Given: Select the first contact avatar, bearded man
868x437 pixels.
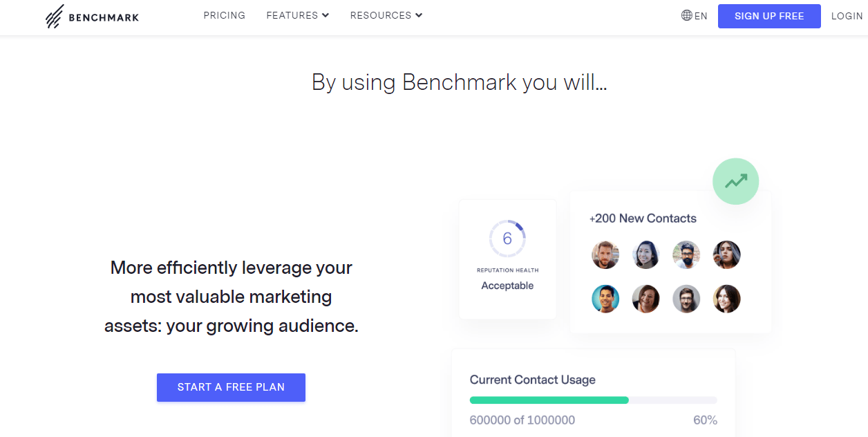Looking at the screenshot, I should coord(605,254).
